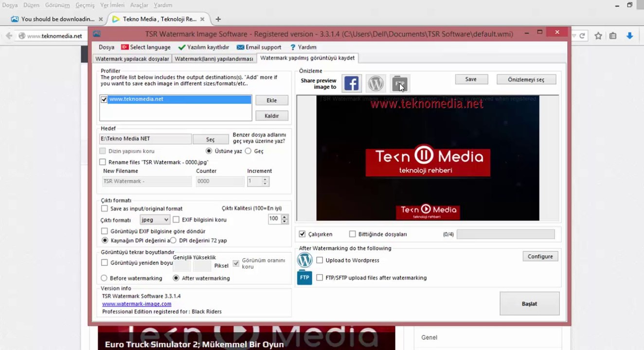Select Watermark yapılmış görüntüyü kaydet tab
The image size is (644, 350).
(x=307, y=58)
